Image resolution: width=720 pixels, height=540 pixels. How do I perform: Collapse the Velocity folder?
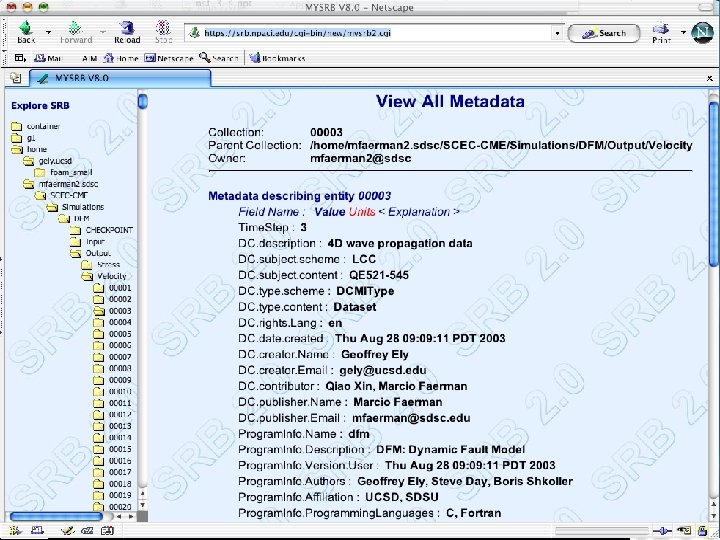(x=87, y=276)
